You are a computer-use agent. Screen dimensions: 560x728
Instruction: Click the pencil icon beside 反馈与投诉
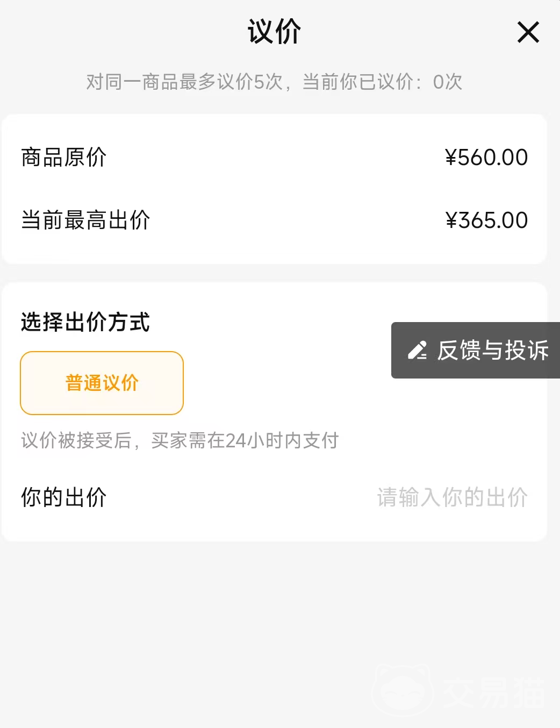(417, 351)
